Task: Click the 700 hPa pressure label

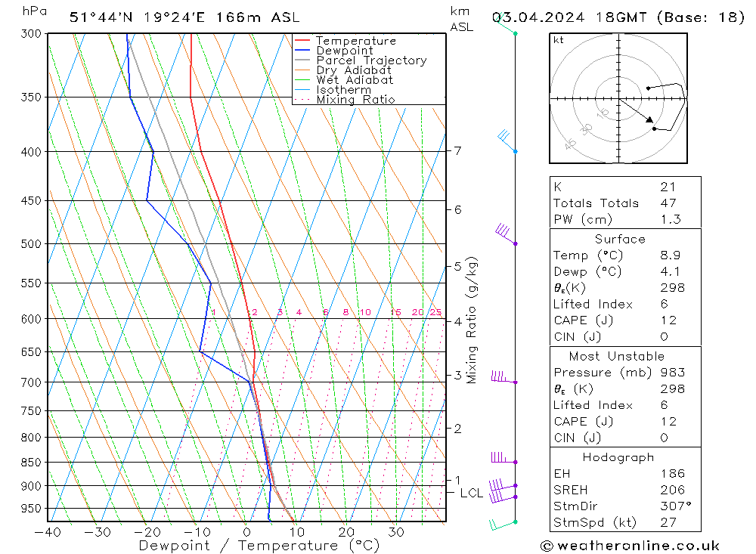Action: pyautogui.click(x=31, y=383)
